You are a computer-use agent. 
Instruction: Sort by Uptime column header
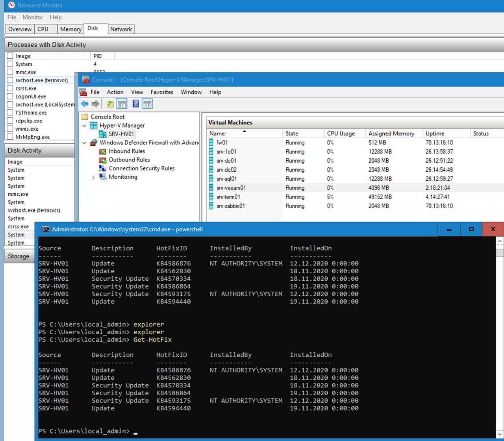[x=447, y=133]
